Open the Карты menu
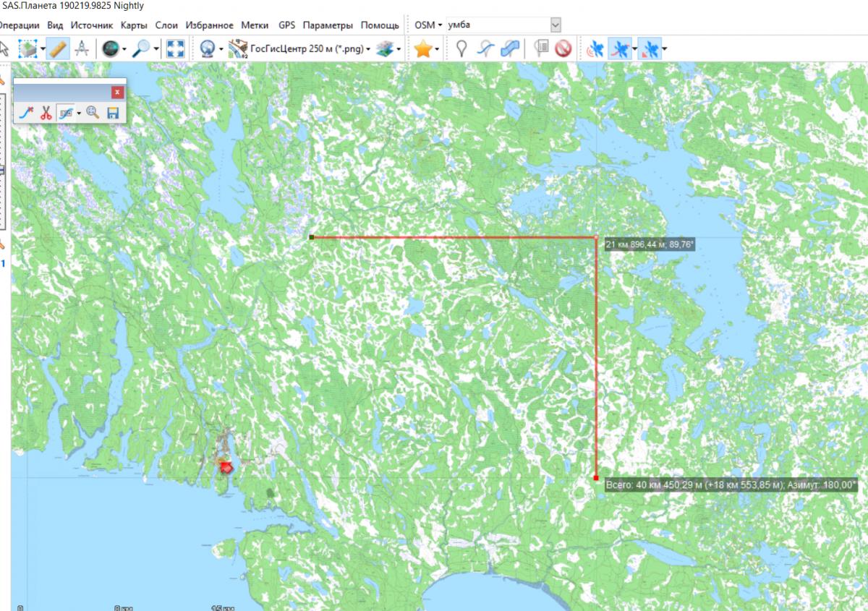 coord(135,25)
